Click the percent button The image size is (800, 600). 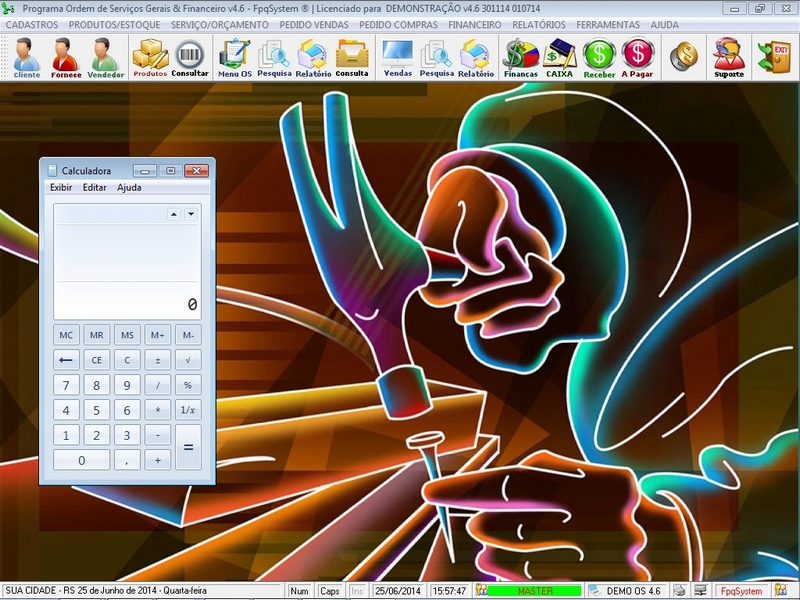pyautogui.click(x=188, y=385)
